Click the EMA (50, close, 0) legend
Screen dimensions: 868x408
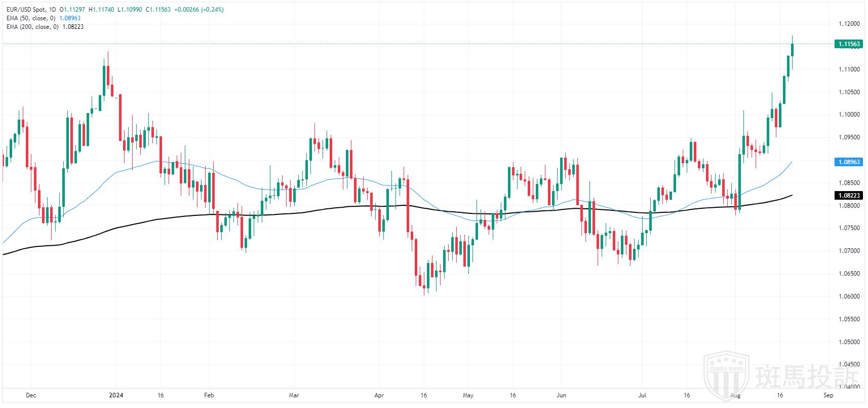tap(31, 18)
